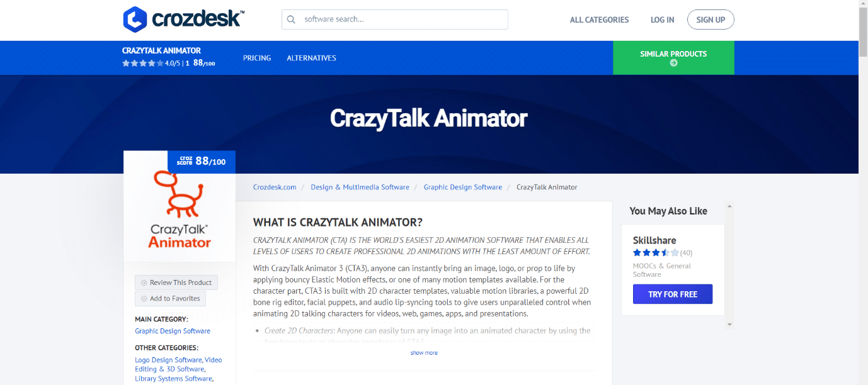Focus the software search input field
Image resolution: width=868 pixels, height=385 pixels.
click(395, 20)
